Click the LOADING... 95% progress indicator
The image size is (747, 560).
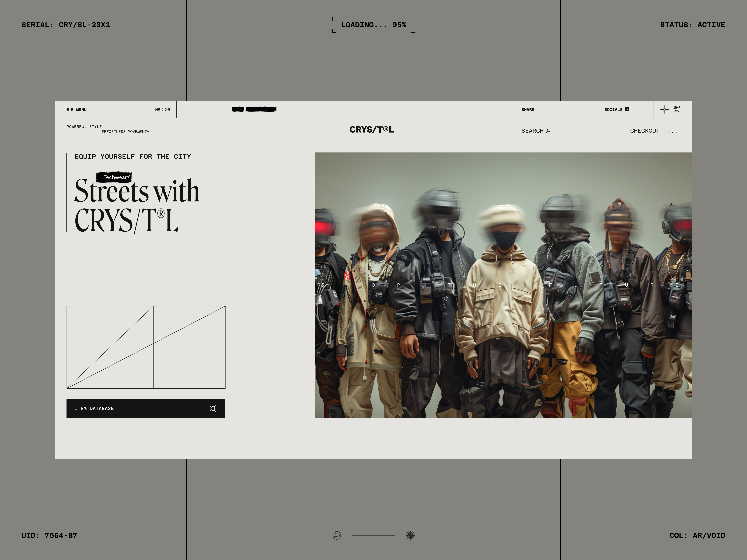tap(373, 24)
